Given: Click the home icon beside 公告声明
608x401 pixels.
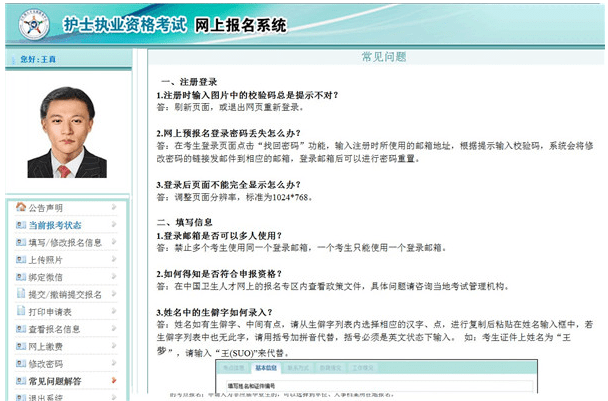Looking at the screenshot, I should [21, 207].
